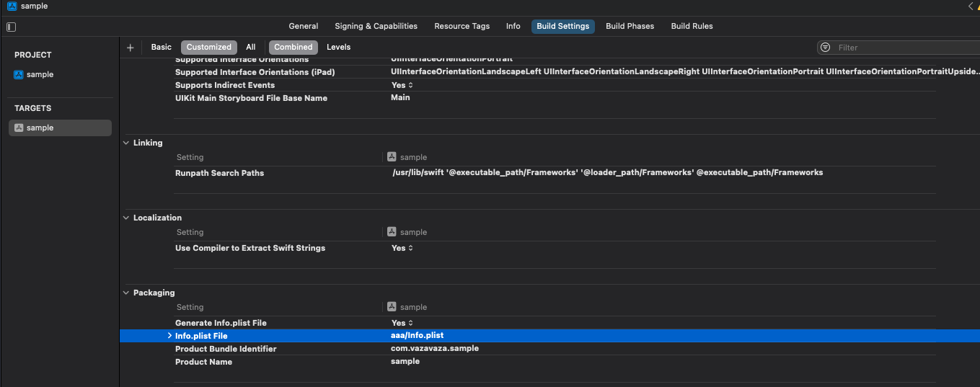Open the Build Rules tab
Screen dimensions: 980x387
[692, 26]
